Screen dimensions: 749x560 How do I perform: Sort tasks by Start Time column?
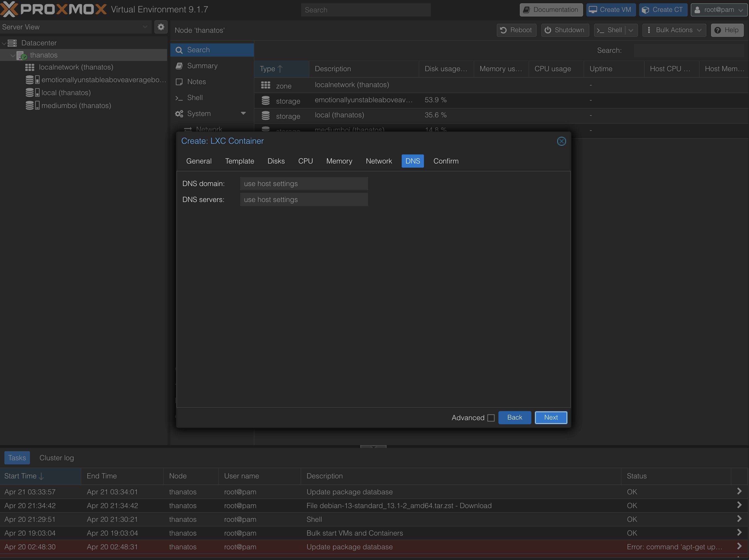[x=41, y=476]
